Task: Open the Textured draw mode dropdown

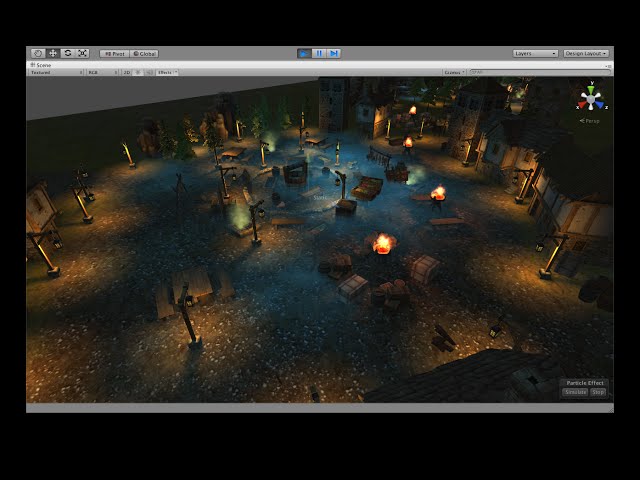Action: pos(56,72)
